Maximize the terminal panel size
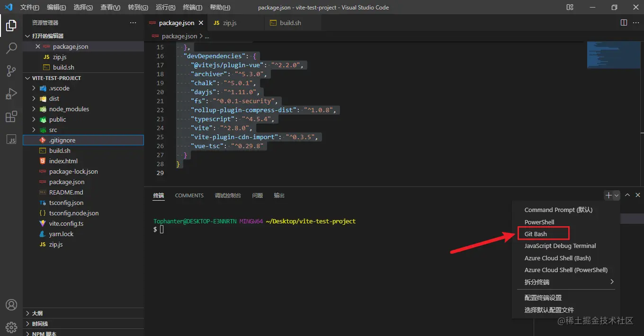This screenshot has height=336, width=644. point(627,195)
